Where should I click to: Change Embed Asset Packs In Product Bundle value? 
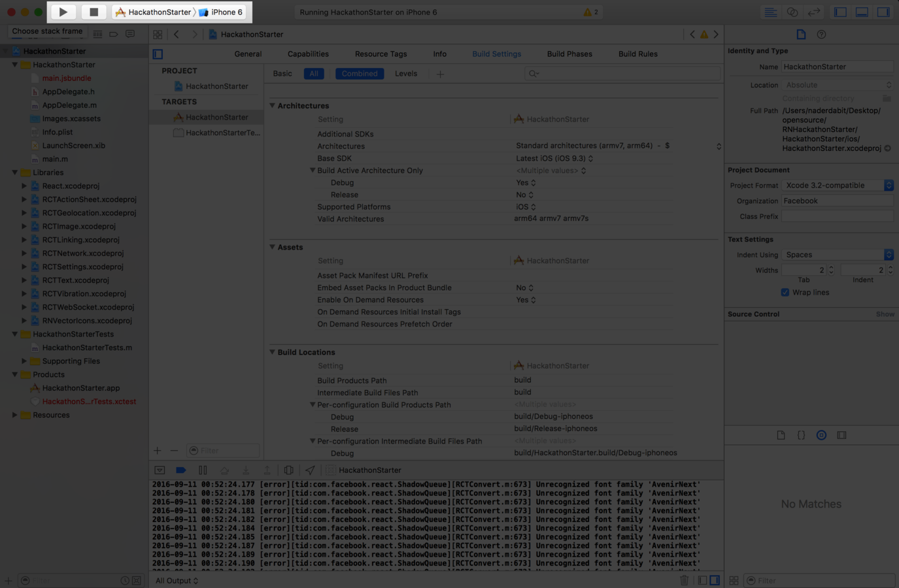[524, 287]
